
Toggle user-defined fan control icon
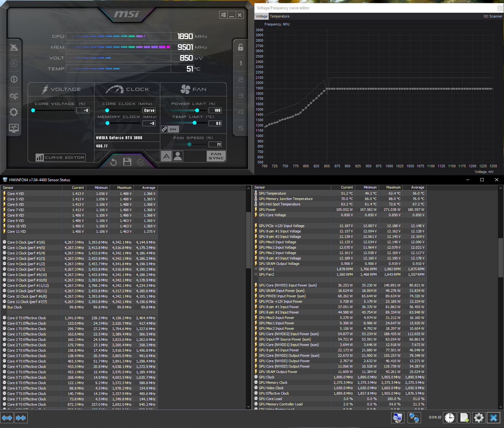point(178,156)
